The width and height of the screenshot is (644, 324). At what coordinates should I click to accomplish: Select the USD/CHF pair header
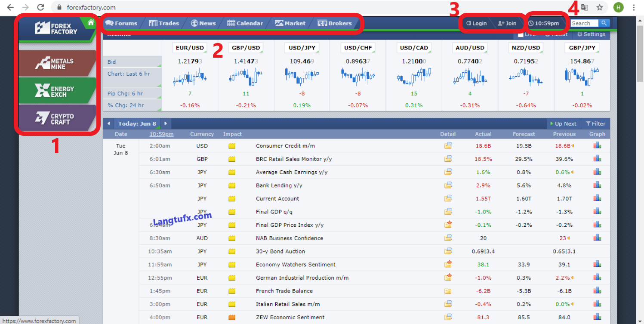[358, 48]
